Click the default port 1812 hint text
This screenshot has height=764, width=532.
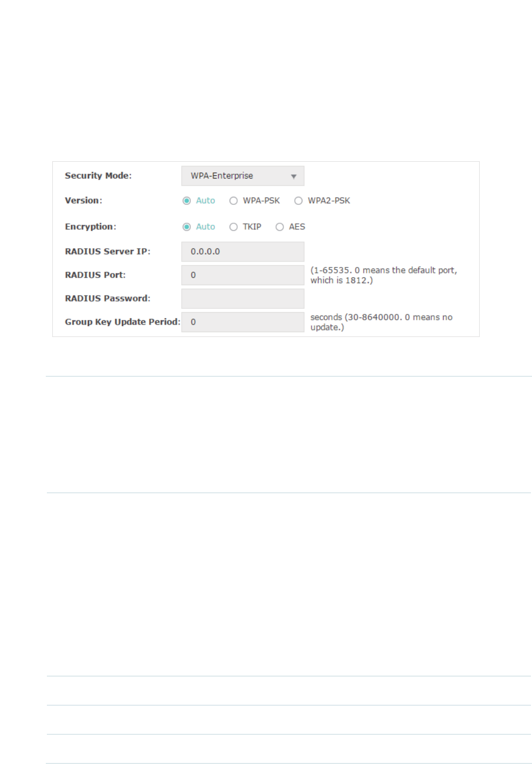click(384, 275)
